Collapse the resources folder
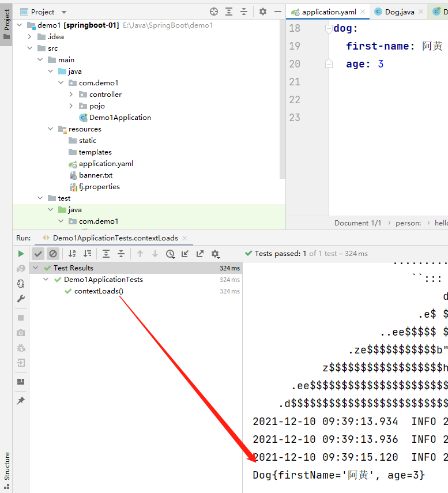This screenshot has height=493, width=448. pos(51,129)
